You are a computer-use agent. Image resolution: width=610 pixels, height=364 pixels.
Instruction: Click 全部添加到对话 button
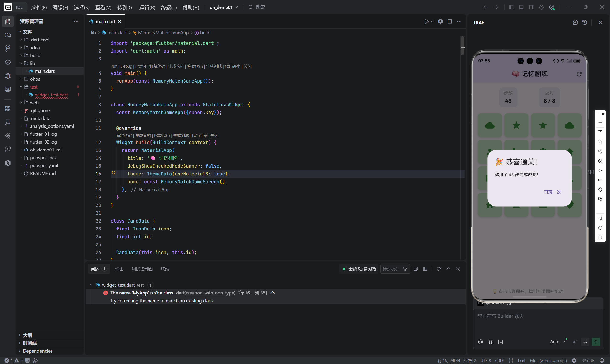coord(359,269)
